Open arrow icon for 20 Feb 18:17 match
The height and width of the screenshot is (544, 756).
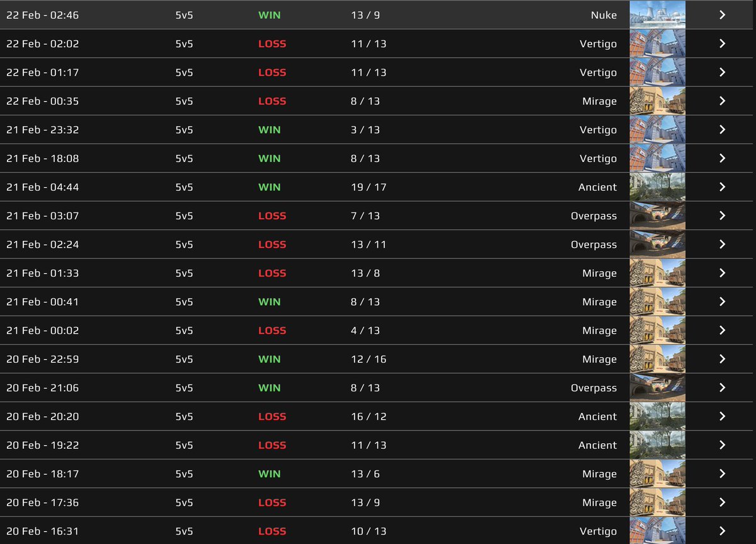(x=723, y=473)
